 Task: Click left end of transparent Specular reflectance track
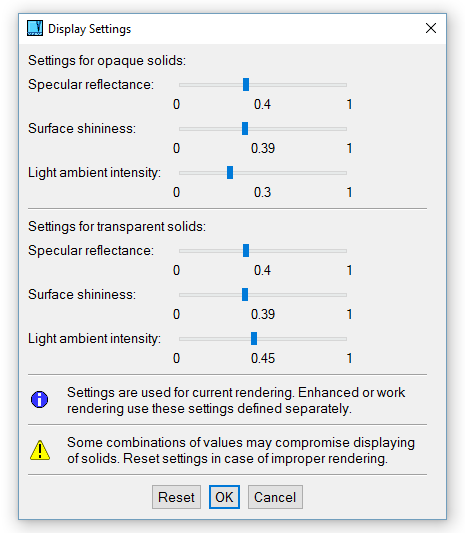182,251
